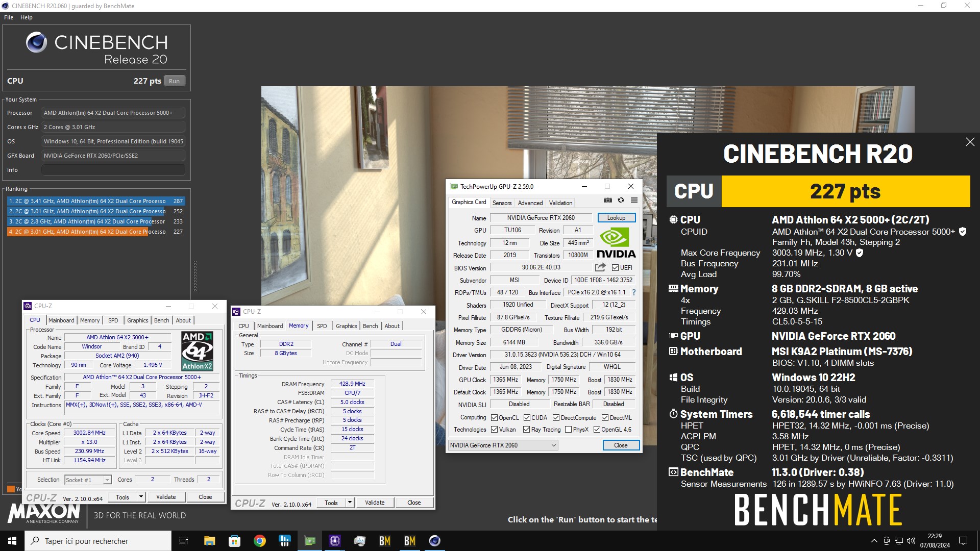Click the GPU-Z refresh icon
This screenshot has height=551, width=980.
tap(621, 201)
